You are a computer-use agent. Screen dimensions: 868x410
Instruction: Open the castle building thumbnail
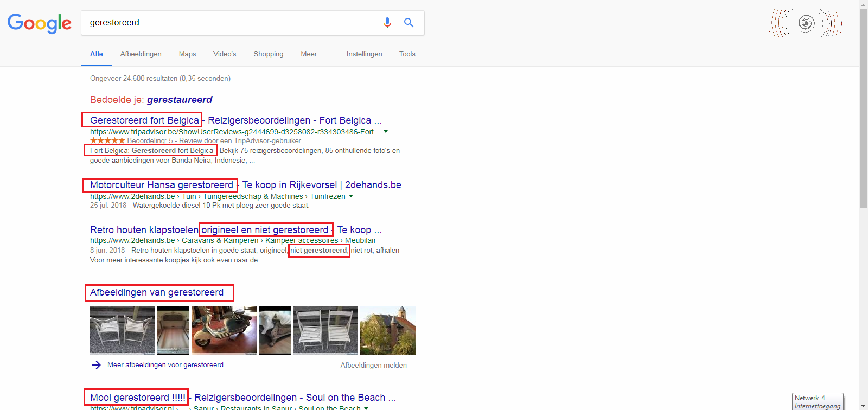(387, 330)
